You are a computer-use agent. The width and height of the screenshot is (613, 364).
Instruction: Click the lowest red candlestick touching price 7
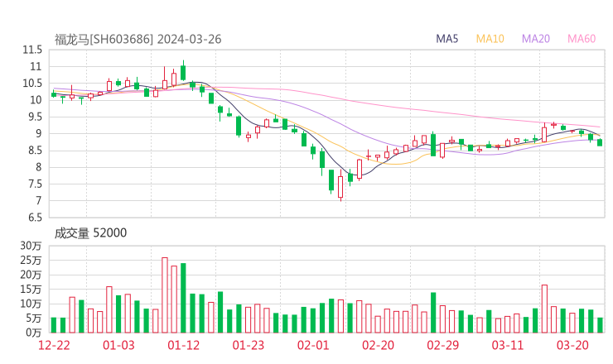pos(340,187)
